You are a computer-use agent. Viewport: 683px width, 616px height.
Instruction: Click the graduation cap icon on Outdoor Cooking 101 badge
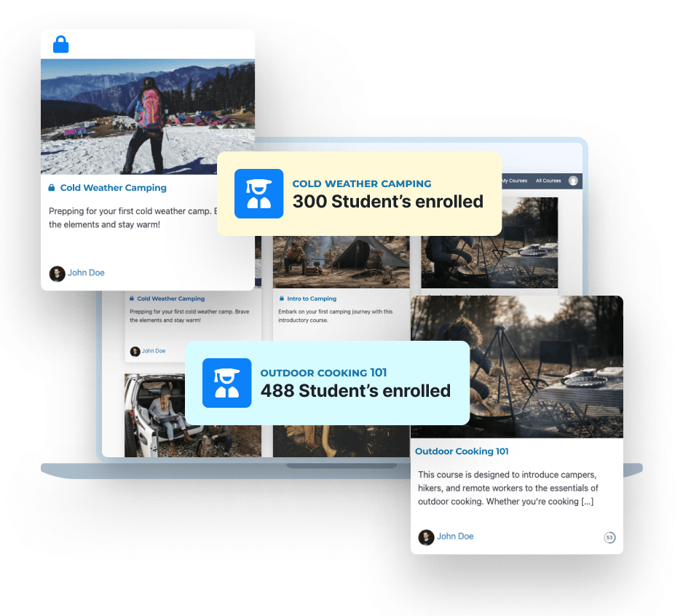pos(226,383)
